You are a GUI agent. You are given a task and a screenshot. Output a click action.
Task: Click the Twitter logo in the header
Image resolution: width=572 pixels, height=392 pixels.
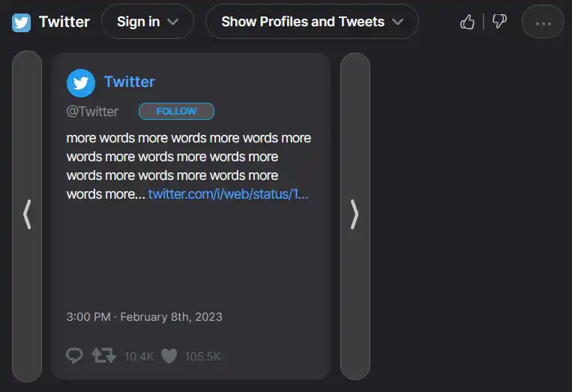(x=21, y=22)
